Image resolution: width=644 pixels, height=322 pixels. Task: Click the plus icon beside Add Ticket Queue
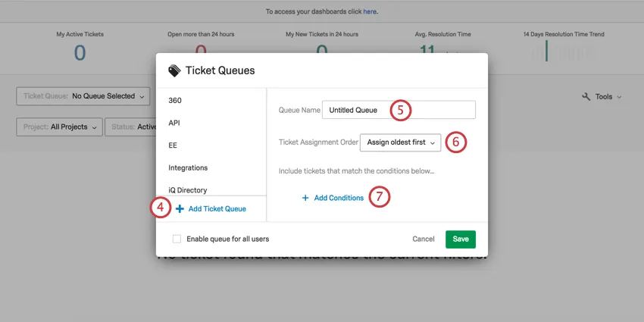coord(180,208)
